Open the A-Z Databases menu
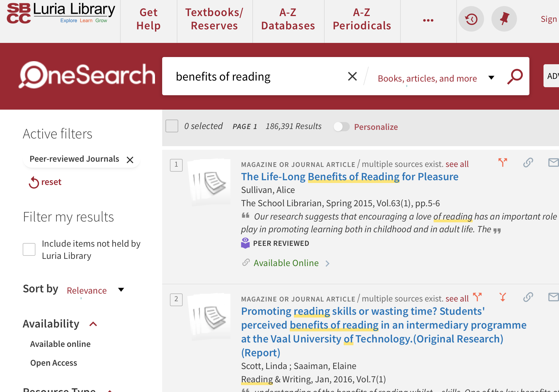The width and height of the screenshot is (559, 392). coord(288,19)
